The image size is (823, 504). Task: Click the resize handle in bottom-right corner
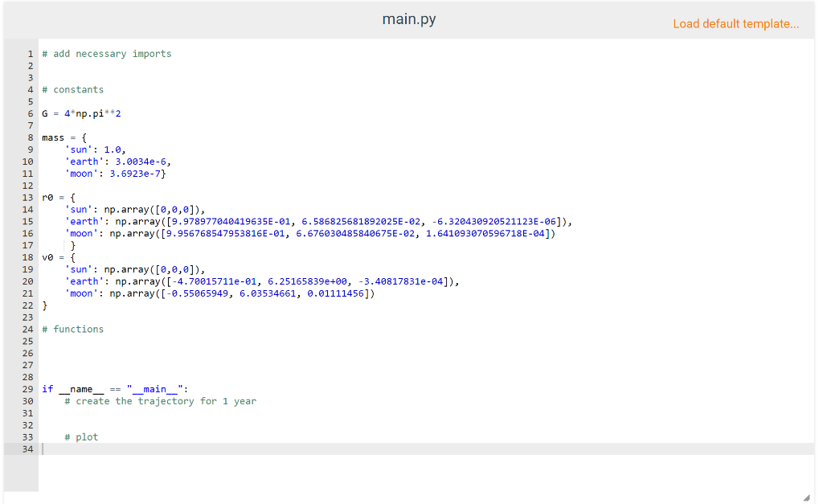pyautogui.click(x=808, y=497)
